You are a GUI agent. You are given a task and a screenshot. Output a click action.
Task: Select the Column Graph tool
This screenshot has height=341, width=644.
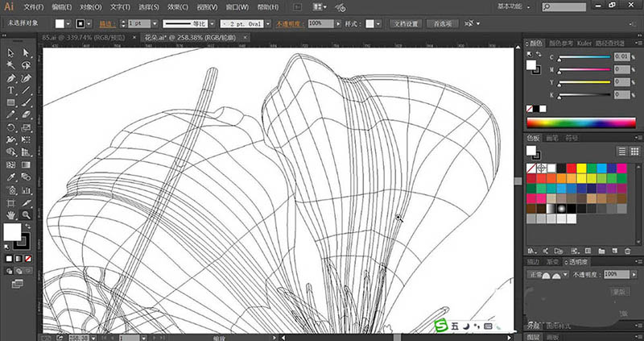coord(26,190)
